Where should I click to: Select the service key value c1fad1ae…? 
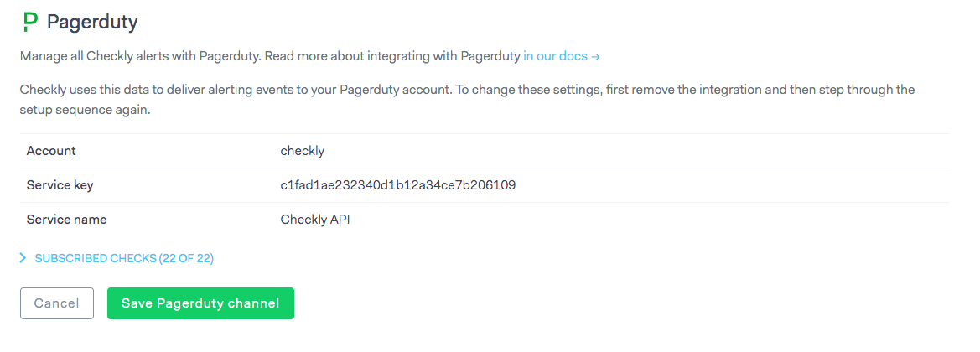point(397,185)
